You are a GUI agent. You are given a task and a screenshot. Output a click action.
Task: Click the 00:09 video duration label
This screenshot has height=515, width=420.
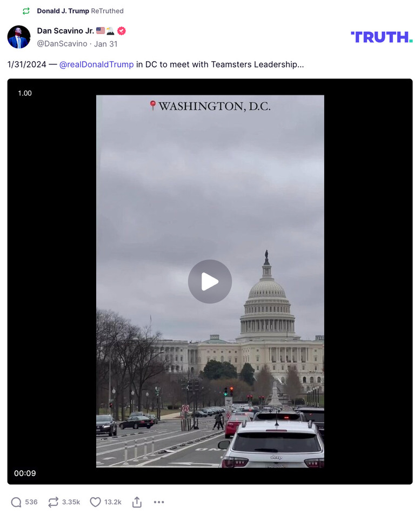tap(25, 473)
